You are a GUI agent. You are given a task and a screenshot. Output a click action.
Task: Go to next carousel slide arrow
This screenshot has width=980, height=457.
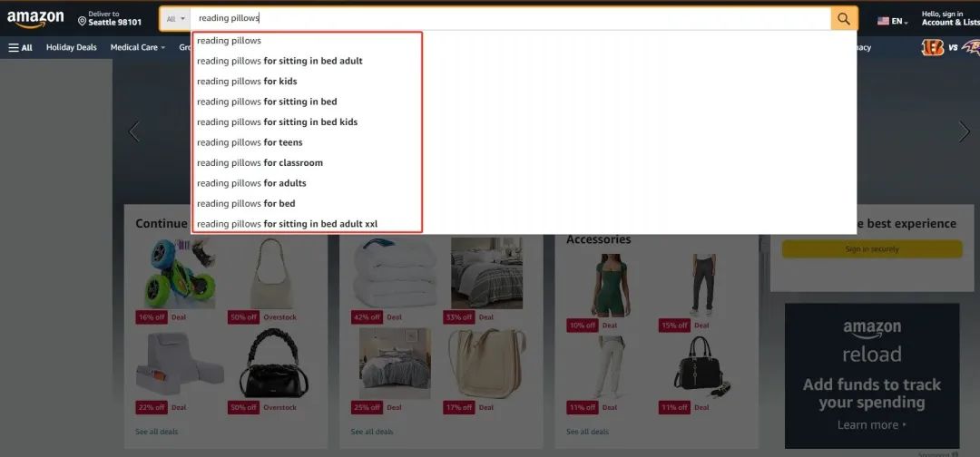coord(964,131)
